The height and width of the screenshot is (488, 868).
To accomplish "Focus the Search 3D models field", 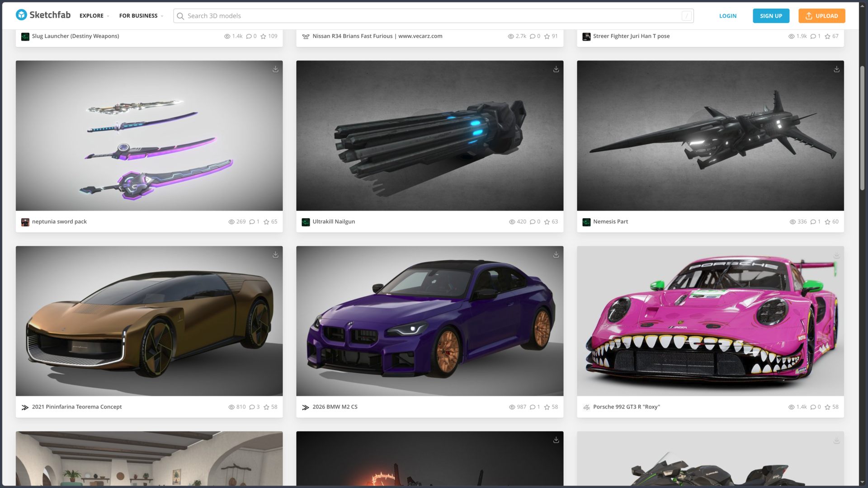I will pyautogui.click(x=433, y=16).
